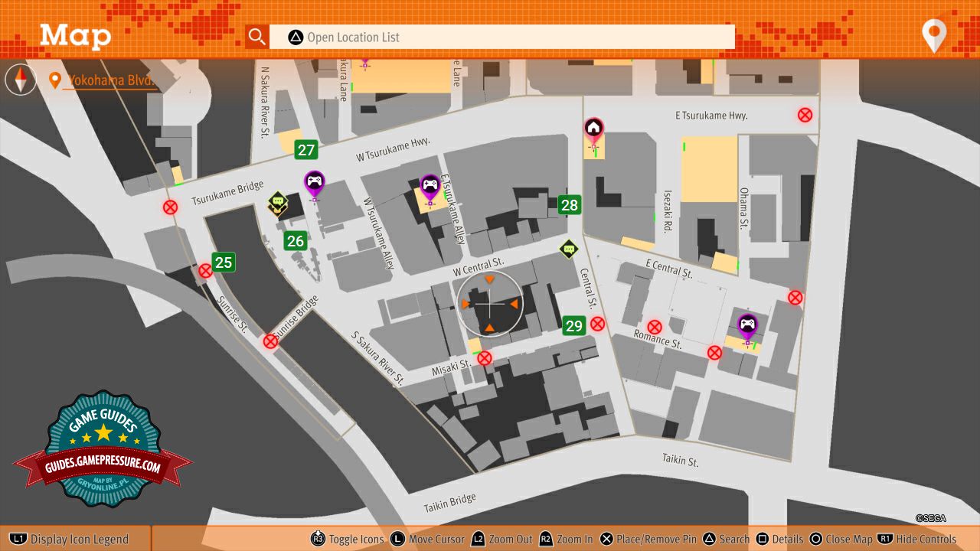Click the Yokohama Blvd. location label
This screenshot has height=551, width=980.
pos(111,80)
